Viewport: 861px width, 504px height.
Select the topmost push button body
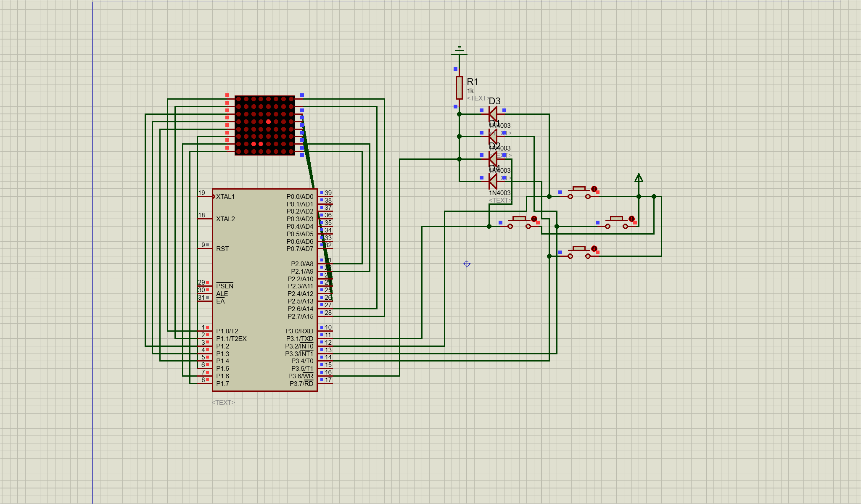579,193
